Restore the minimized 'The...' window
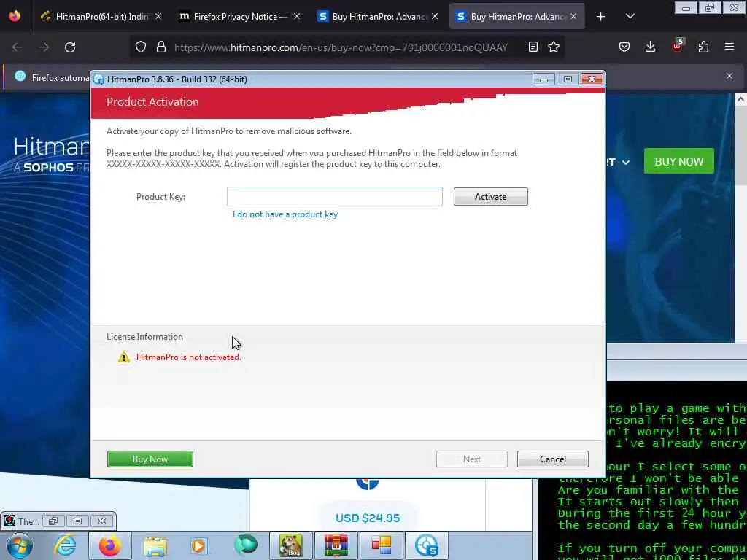747x560 pixels. pyautogui.click(x=53, y=521)
